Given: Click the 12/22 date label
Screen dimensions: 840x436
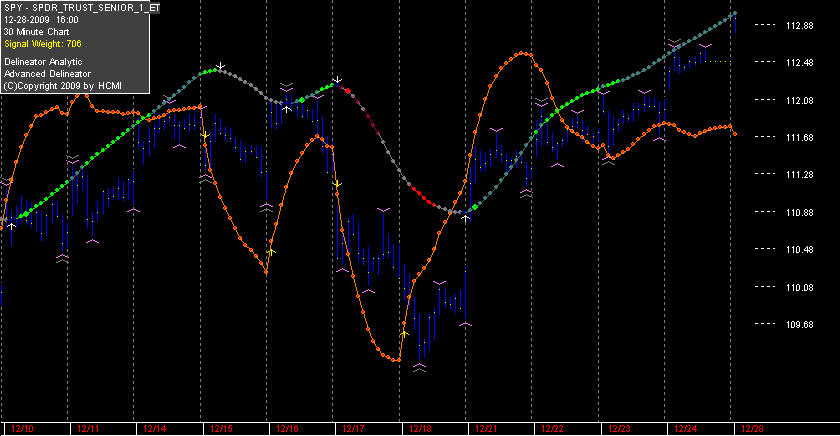Looking at the screenshot, I should [x=552, y=429].
